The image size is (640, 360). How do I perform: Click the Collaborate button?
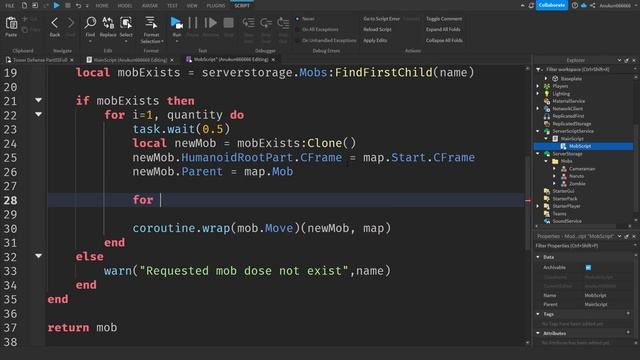coord(551,5)
